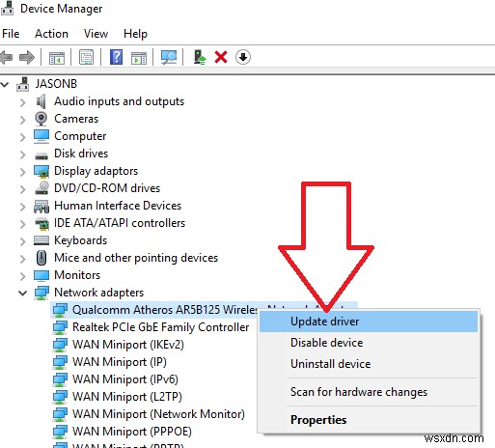Click the Computer monitor icon

pyautogui.click(x=41, y=136)
